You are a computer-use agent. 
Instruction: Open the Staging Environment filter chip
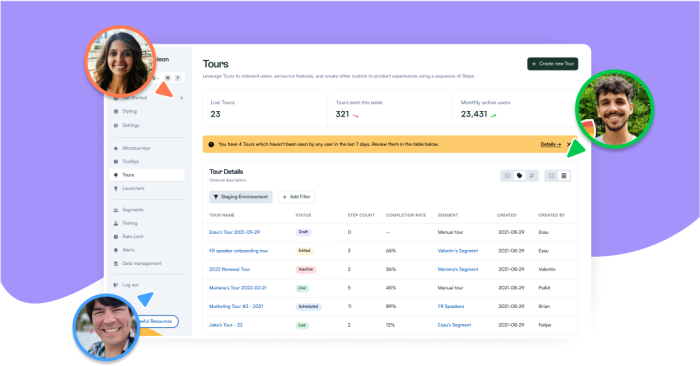(x=241, y=197)
